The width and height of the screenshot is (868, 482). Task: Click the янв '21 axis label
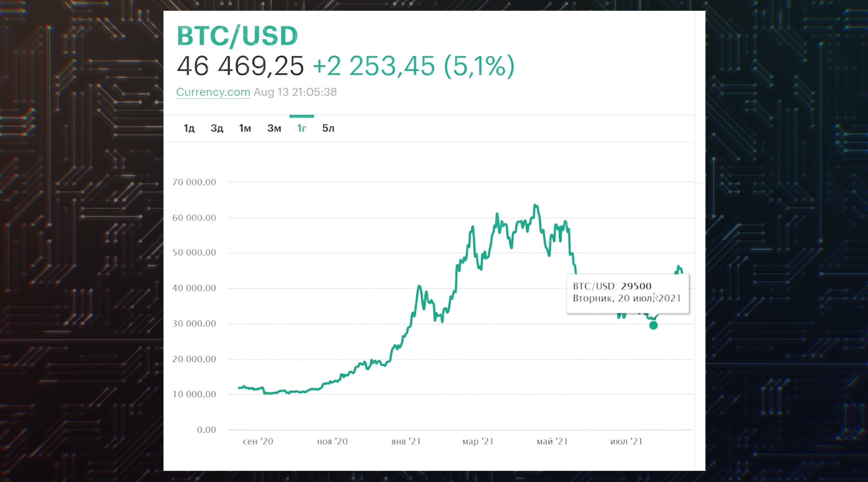[x=406, y=442]
